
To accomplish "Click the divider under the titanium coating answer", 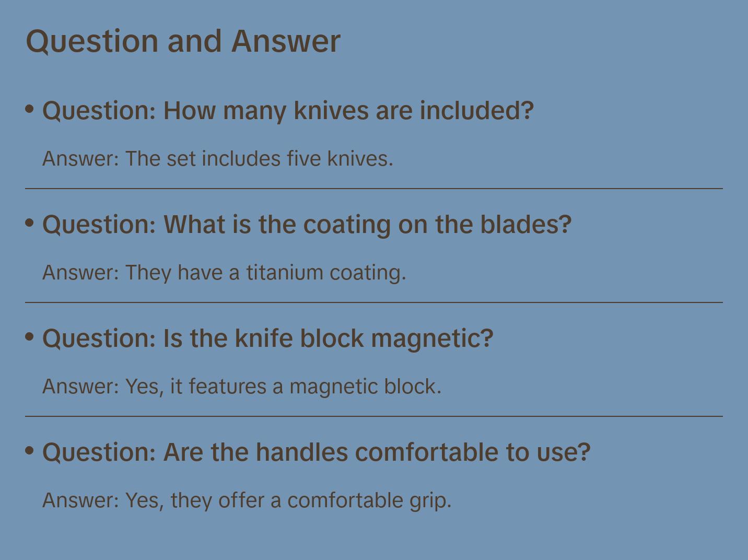I will (x=374, y=302).
